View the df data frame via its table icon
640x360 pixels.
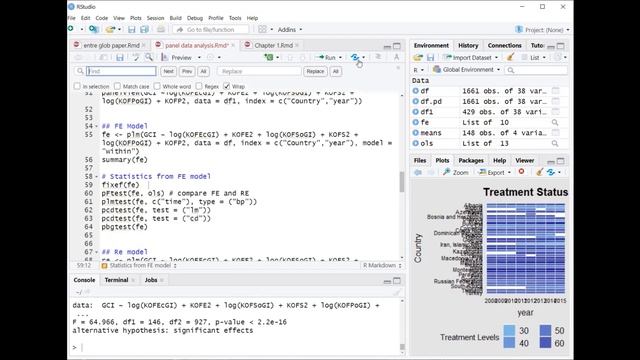(555, 91)
